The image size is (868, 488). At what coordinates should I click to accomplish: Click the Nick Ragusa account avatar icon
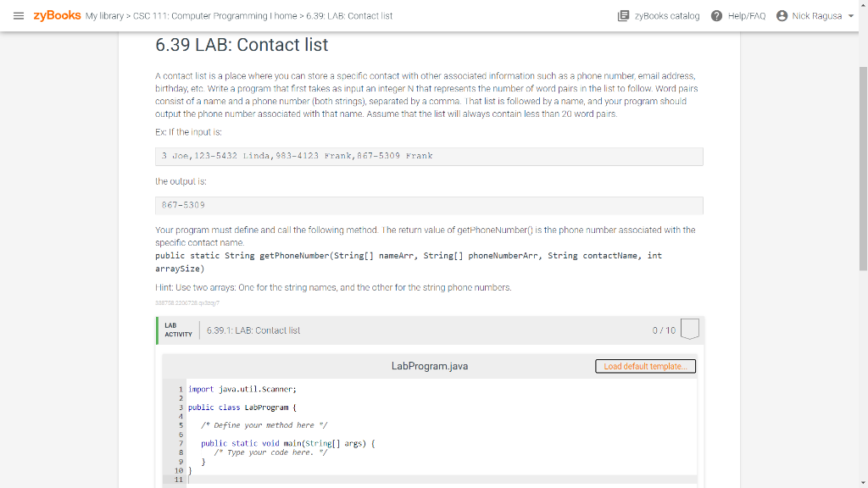pyautogui.click(x=782, y=16)
